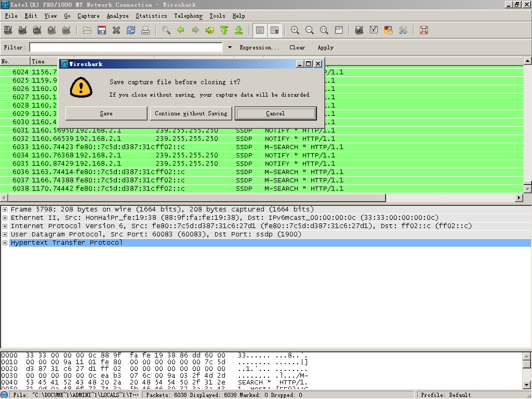Show the capture options toolbar icon
532x399 pixels.
[23, 30]
